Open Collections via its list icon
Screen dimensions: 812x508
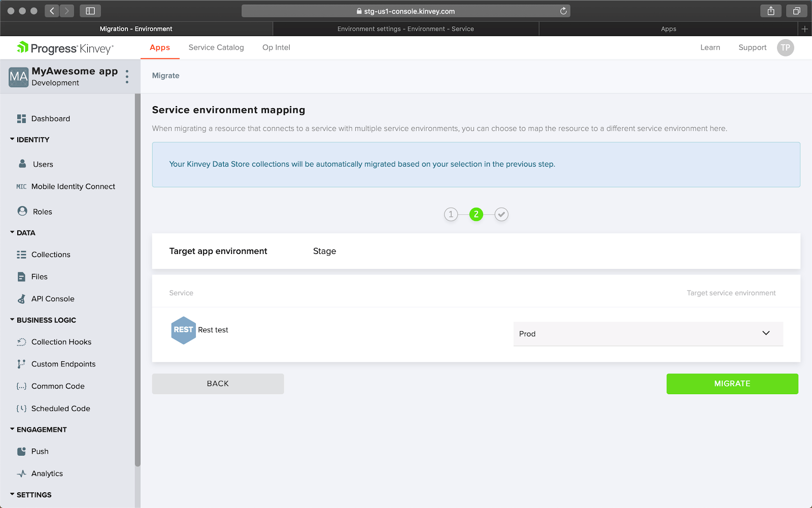(x=21, y=255)
